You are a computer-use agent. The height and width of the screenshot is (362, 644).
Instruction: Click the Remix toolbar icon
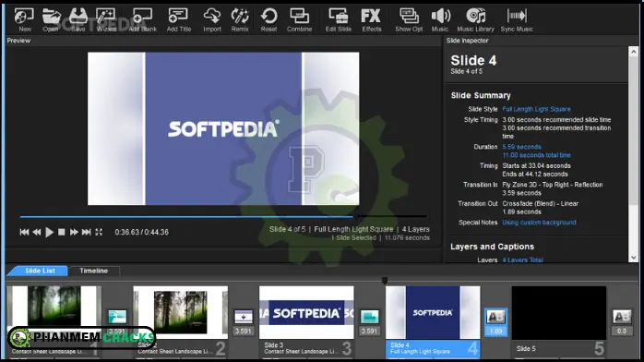240,19
